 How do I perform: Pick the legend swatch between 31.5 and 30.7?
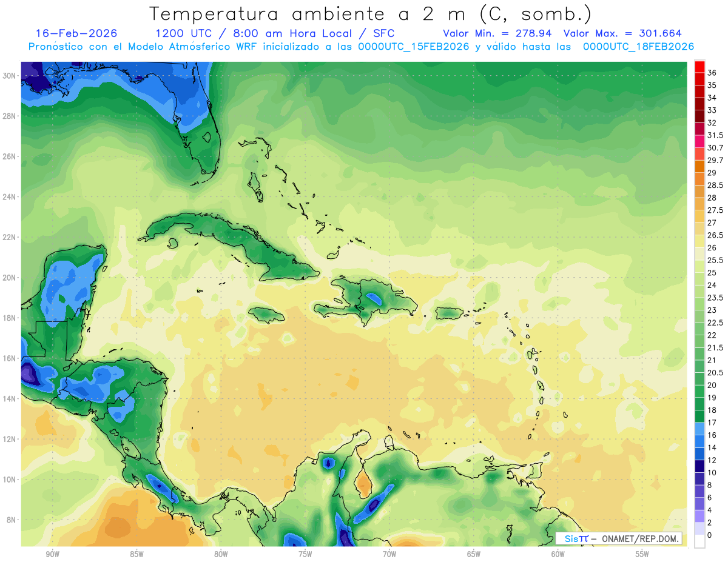pos(699,141)
